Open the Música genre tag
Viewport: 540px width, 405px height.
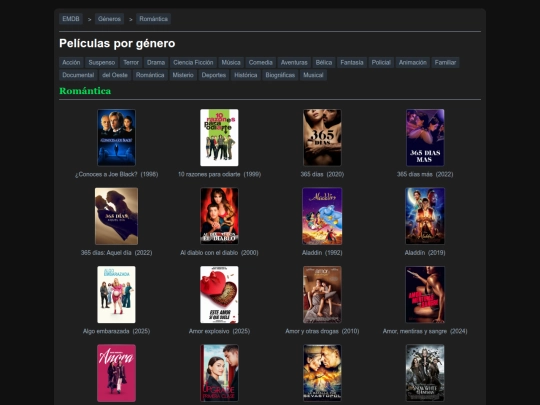[231, 62]
